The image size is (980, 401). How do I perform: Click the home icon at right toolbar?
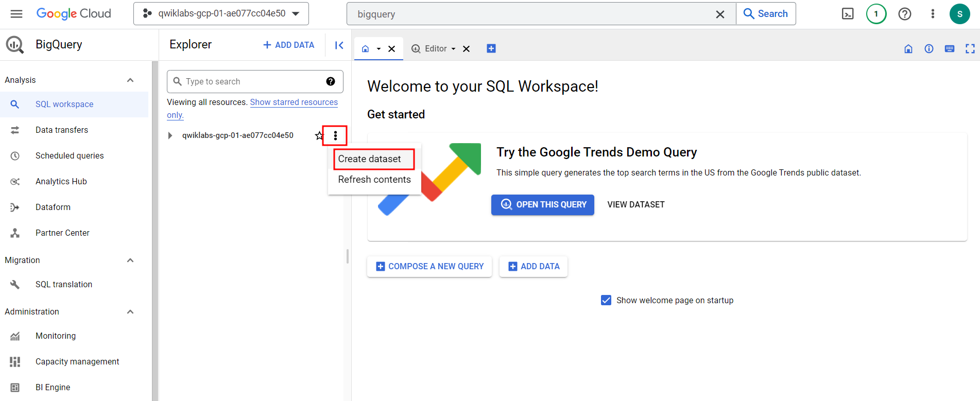(x=908, y=49)
